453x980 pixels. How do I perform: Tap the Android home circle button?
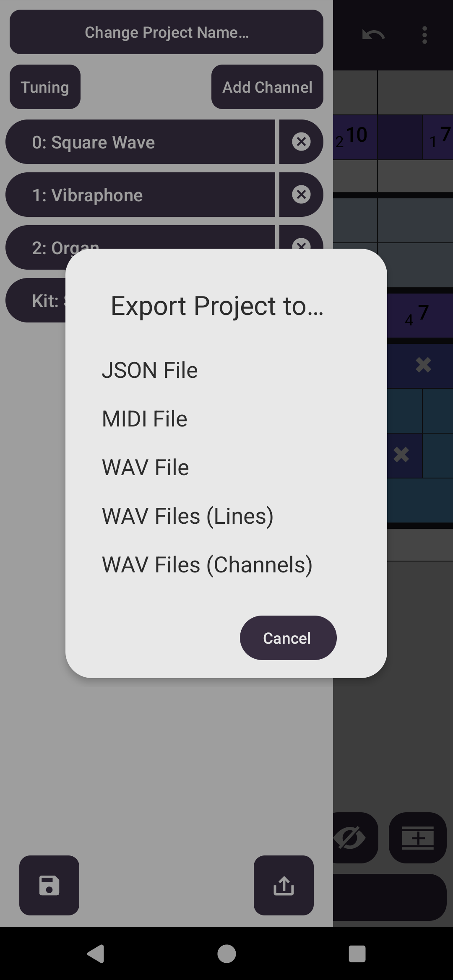[226, 954]
